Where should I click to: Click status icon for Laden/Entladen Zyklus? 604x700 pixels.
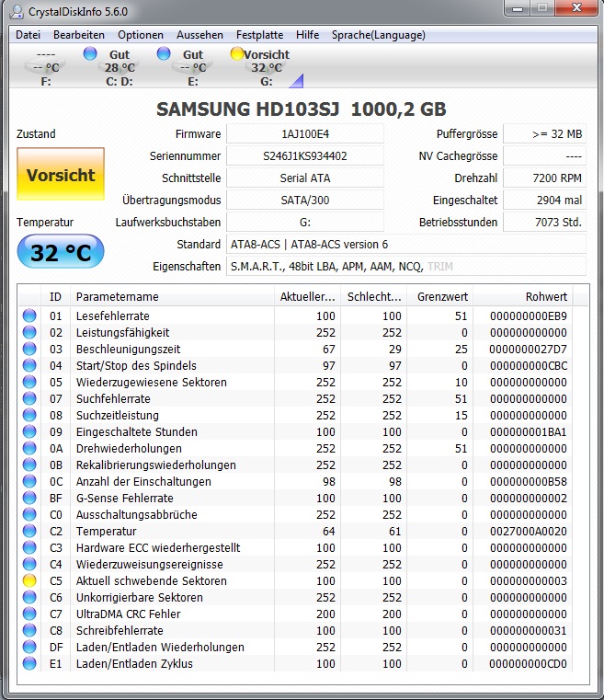tap(29, 662)
